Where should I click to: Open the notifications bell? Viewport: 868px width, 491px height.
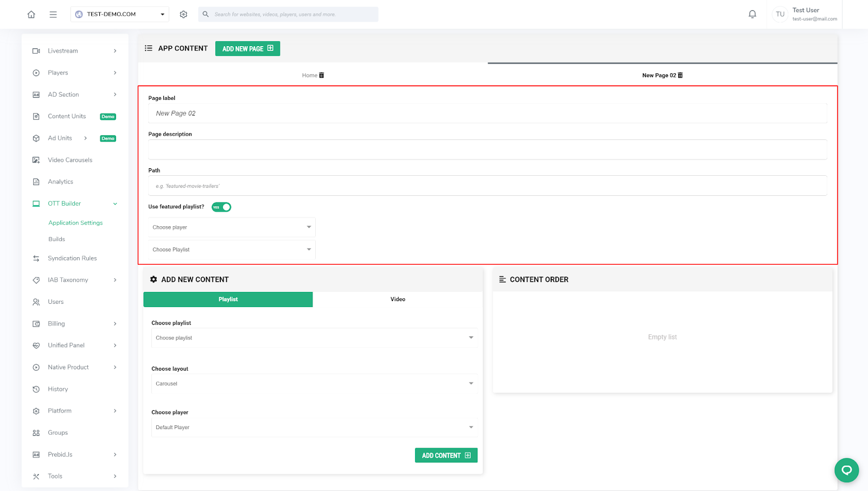[752, 15]
